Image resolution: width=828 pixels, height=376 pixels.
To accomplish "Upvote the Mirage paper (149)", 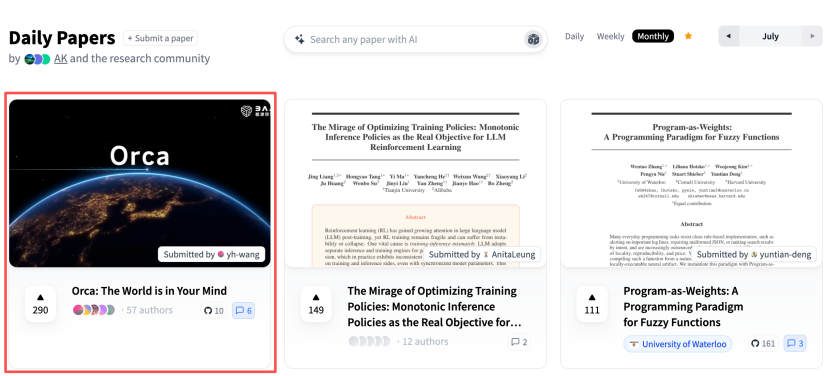I will 316,304.
